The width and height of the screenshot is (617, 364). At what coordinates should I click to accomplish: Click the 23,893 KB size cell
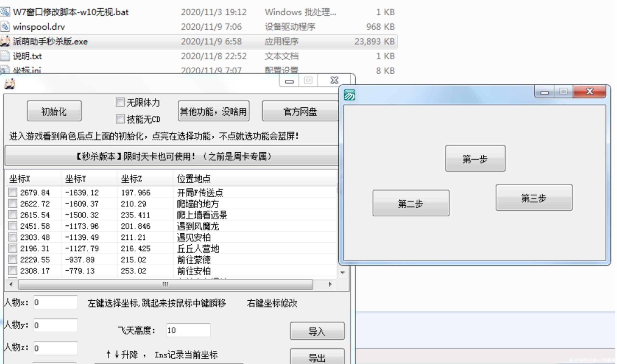tap(375, 41)
